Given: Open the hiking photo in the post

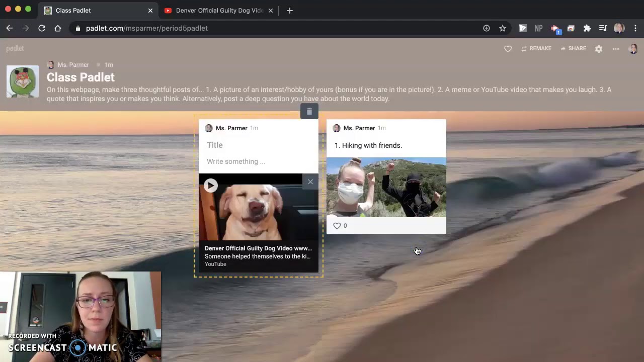Looking at the screenshot, I should click(386, 188).
